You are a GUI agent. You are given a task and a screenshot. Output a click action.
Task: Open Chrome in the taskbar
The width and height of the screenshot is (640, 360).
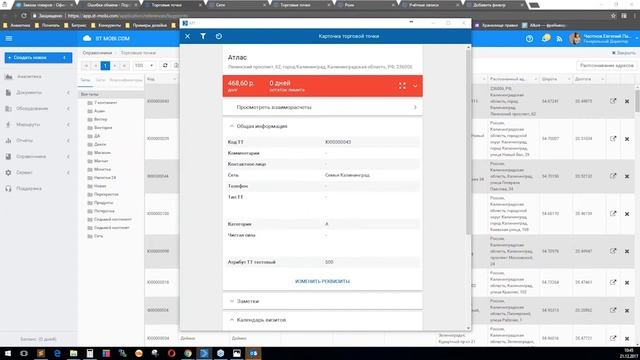coord(188,353)
